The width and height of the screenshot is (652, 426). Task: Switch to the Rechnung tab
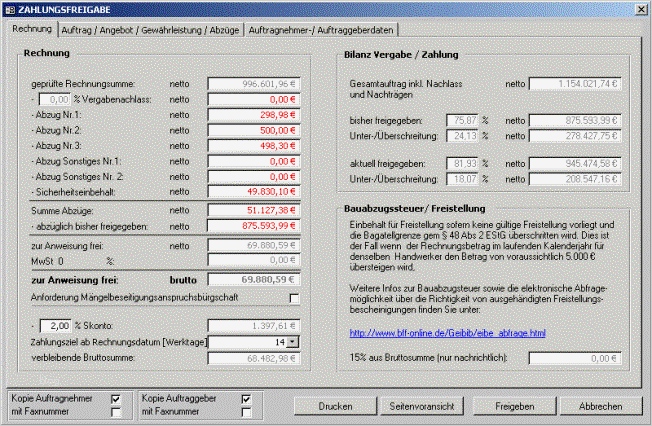pyautogui.click(x=32, y=29)
